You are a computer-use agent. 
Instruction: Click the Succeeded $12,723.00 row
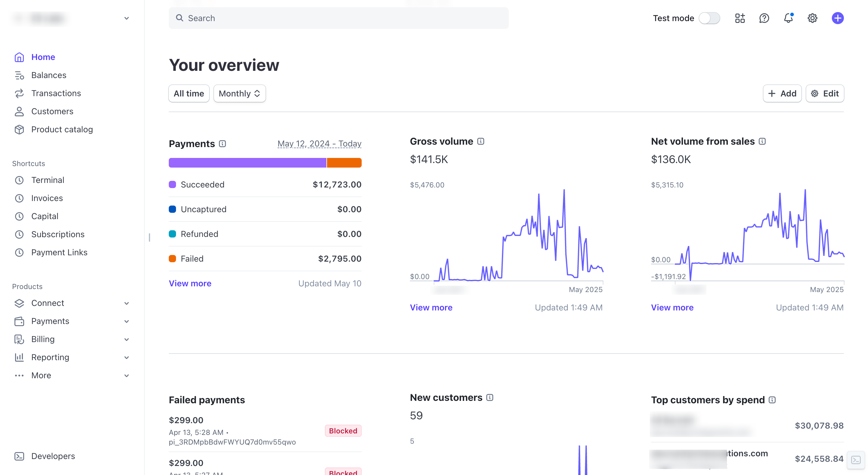click(x=265, y=185)
